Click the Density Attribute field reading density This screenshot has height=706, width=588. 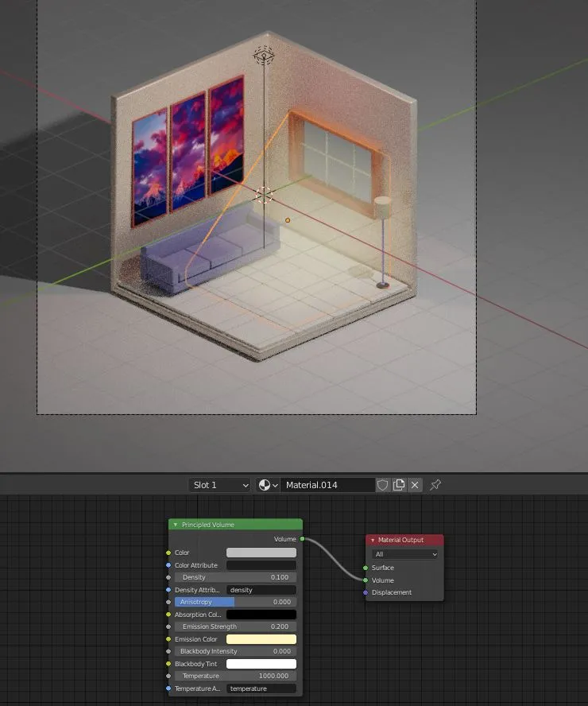pyautogui.click(x=261, y=590)
